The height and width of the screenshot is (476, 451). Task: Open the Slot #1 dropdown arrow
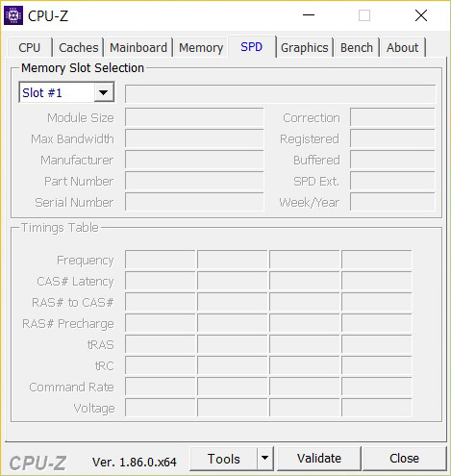pyautogui.click(x=104, y=93)
